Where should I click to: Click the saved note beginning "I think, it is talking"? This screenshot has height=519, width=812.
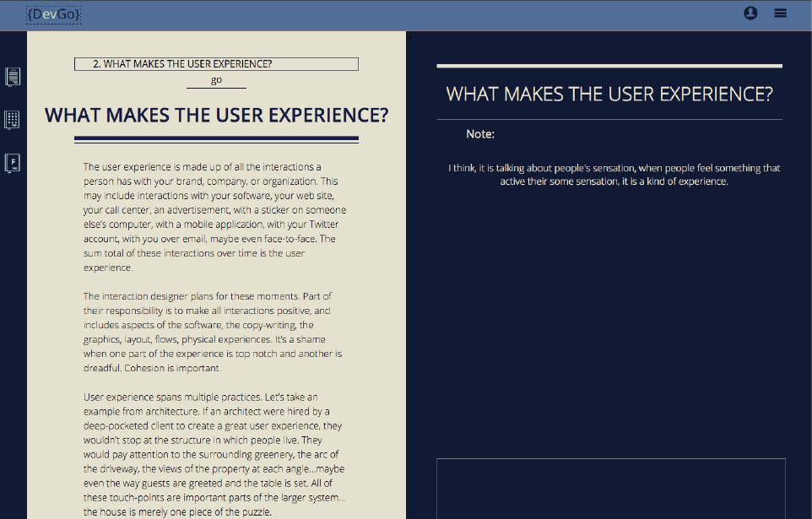click(x=614, y=175)
